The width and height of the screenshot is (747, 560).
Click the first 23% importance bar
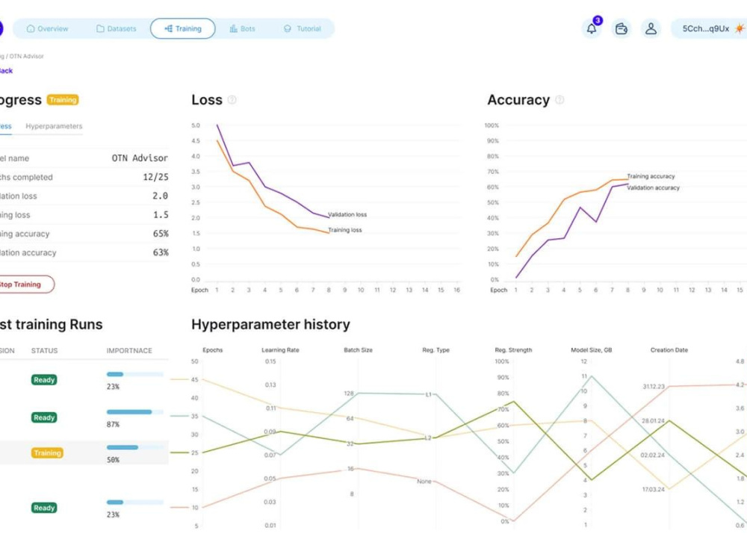[x=134, y=374]
